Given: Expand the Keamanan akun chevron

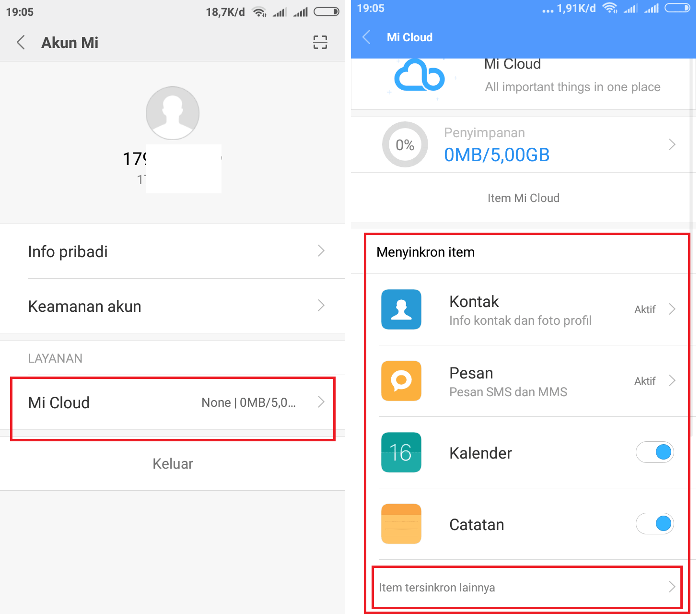Looking at the screenshot, I should pos(321,306).
